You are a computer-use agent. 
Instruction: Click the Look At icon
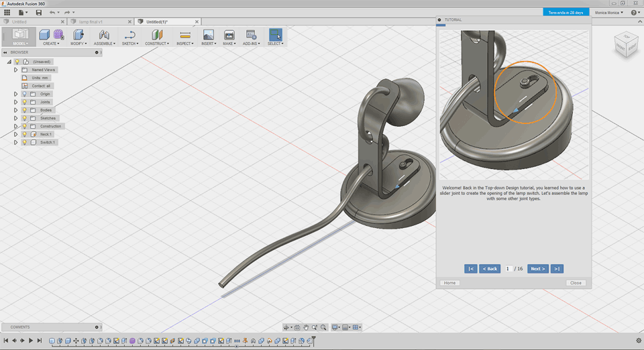pos(297,327)
